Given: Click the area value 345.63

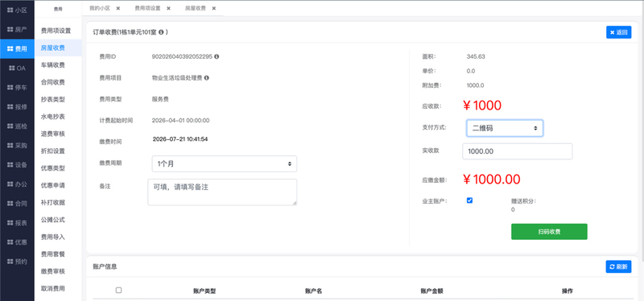Looking at the screenshot, I should click(476, 56).
